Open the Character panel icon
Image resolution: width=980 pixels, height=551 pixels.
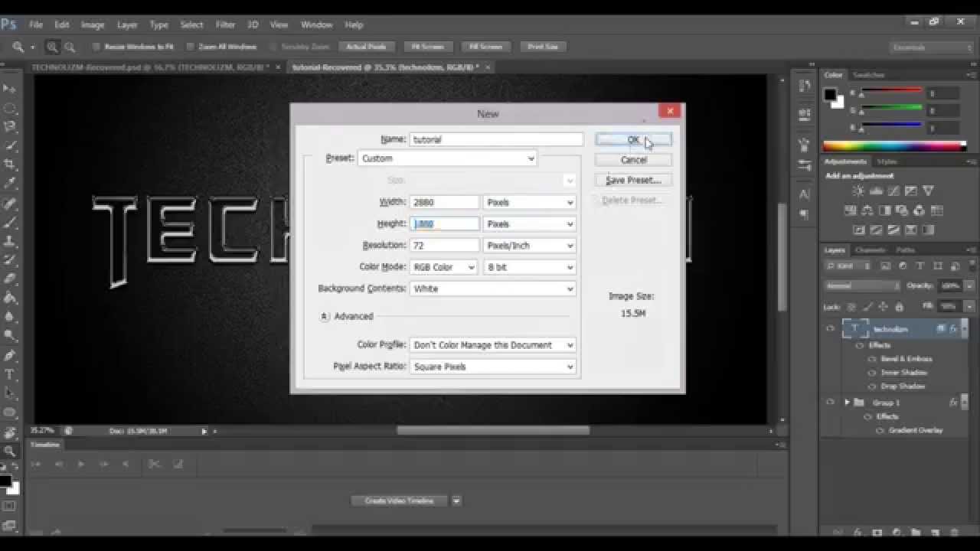[x=805, y=194]
